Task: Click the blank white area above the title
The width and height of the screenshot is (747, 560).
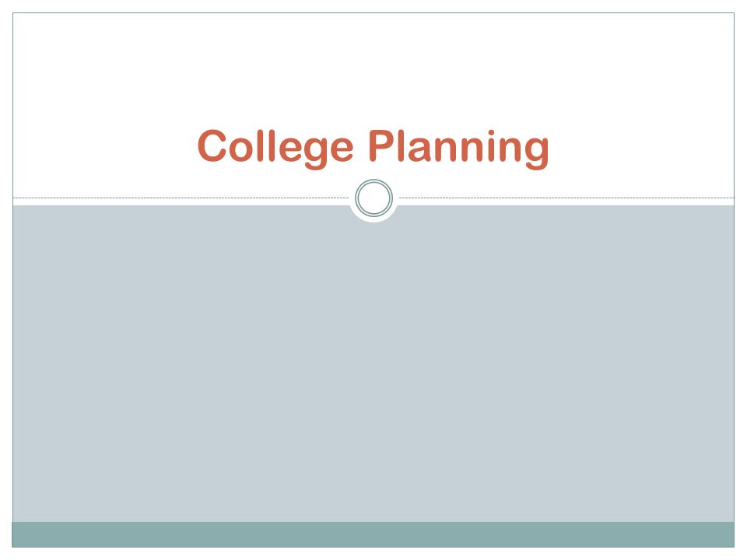Action: (x=373, y=67)
